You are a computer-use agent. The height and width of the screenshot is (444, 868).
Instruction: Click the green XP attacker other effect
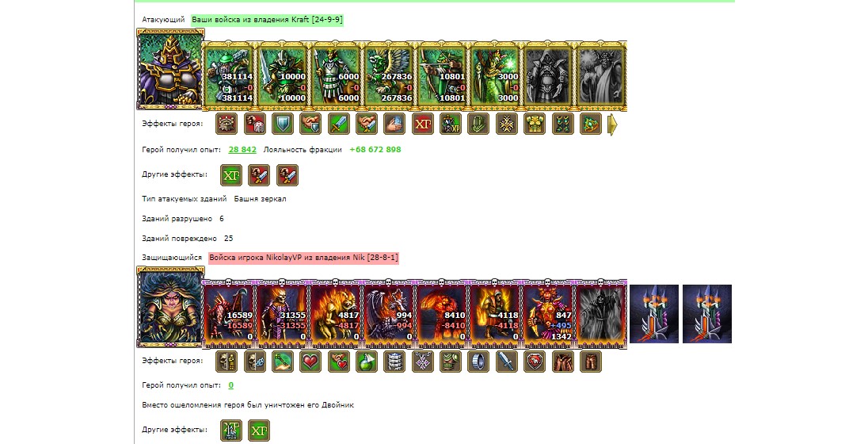[230, 175]
